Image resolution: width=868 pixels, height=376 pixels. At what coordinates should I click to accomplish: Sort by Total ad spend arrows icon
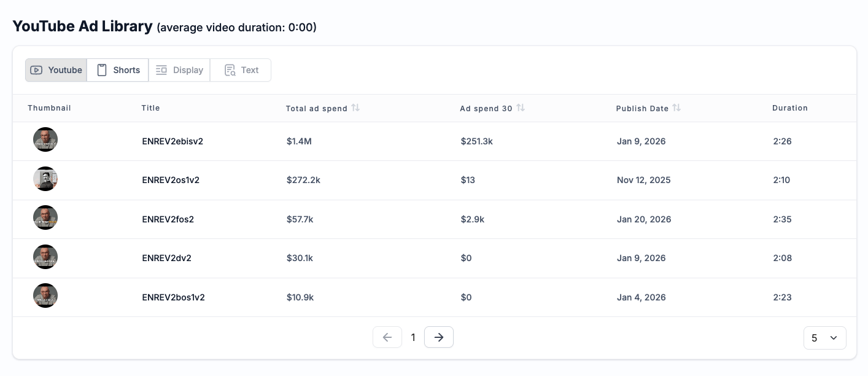[355, 108]
